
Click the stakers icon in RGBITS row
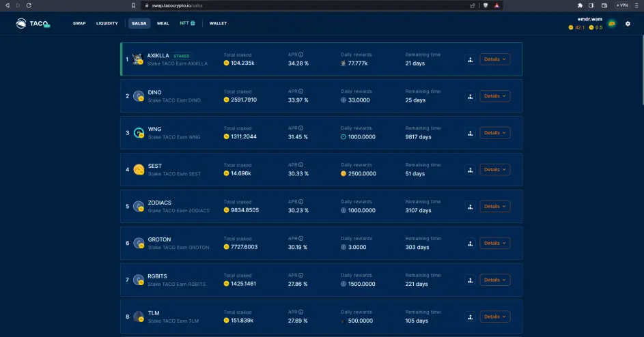tap(471, 280)
